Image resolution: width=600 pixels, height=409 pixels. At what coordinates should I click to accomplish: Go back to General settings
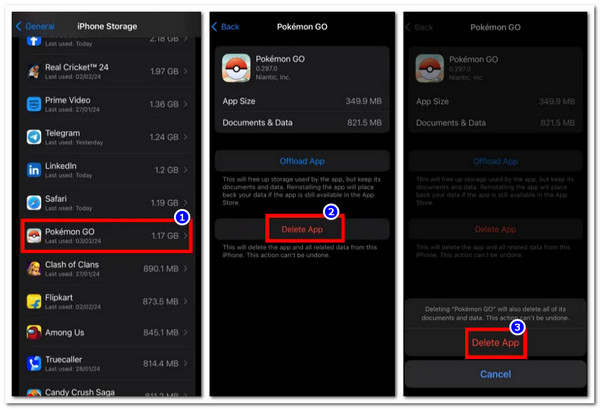pyautogui.click(x=36, y=26)
